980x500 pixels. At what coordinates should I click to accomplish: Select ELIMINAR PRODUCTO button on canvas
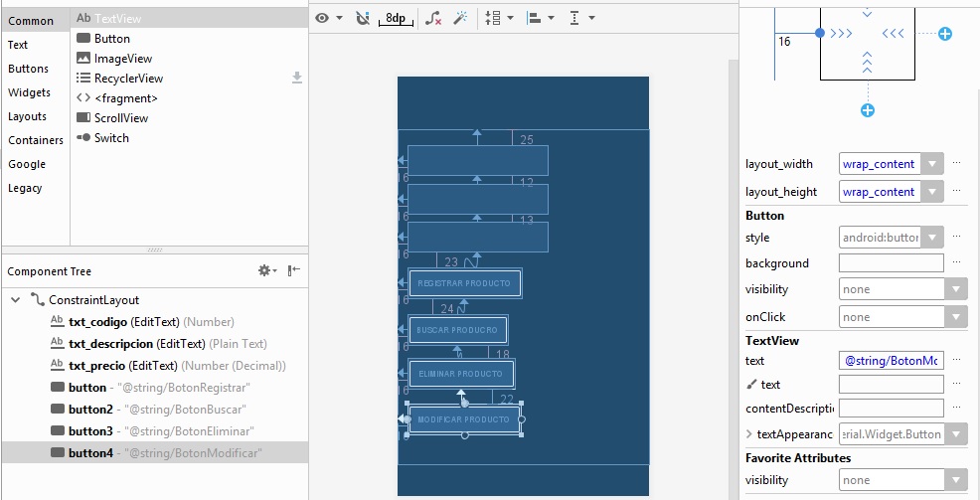click(461, 374)
